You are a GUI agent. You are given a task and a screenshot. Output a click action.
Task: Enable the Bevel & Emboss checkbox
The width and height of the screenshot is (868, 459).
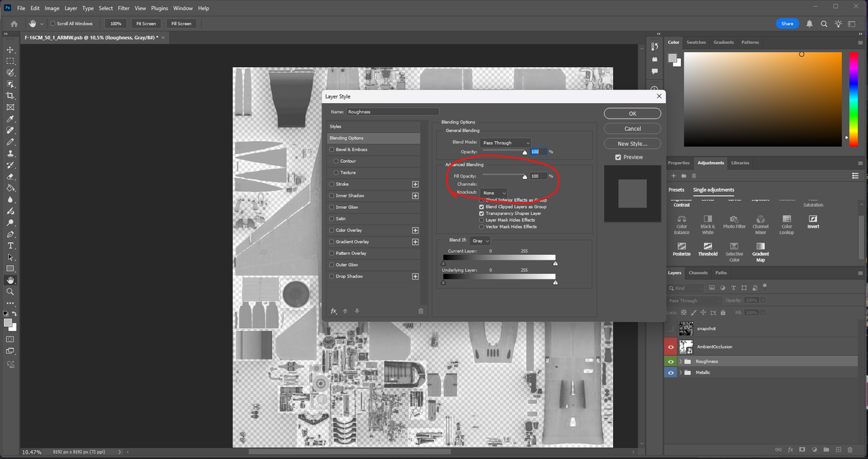pyautogui.click(x=332, y=149)
